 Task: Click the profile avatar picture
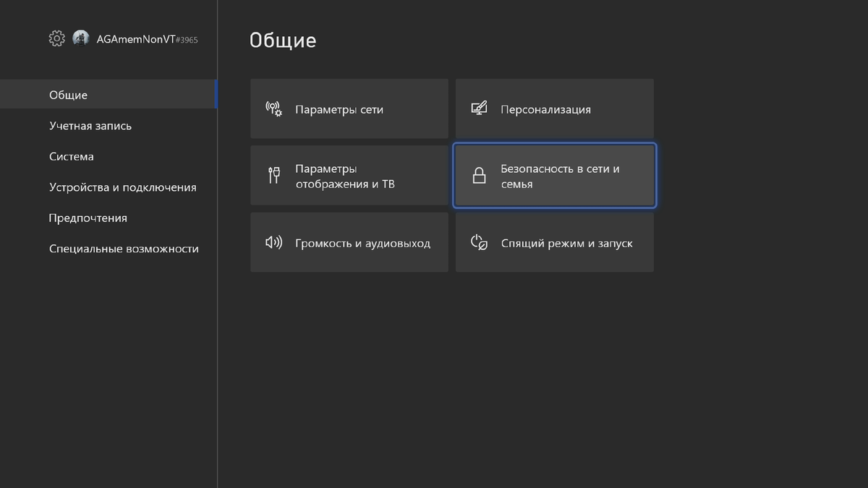tap(80, 38)
